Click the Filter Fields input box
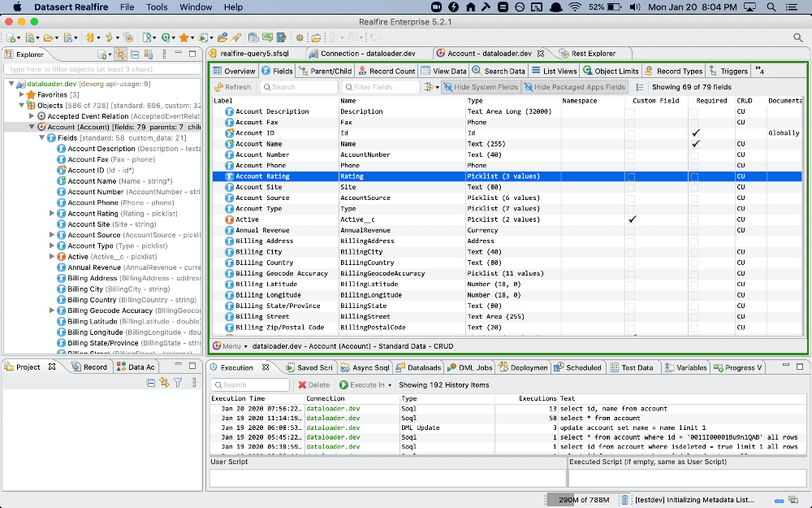The image size is (812, 508). (x=381, y=87)
